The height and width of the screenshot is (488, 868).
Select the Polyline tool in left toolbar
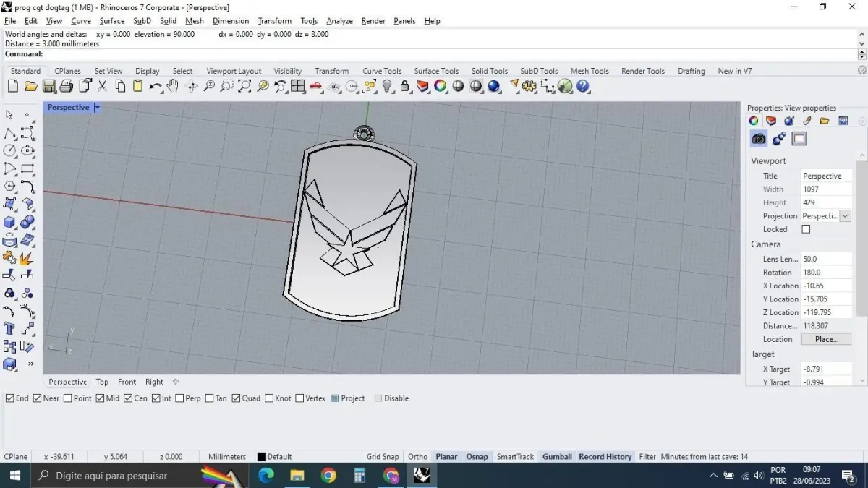(10, 133)
